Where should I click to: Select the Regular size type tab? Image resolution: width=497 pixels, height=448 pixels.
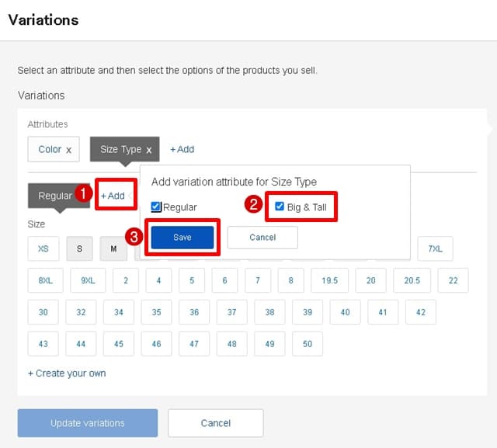[54, 196]
